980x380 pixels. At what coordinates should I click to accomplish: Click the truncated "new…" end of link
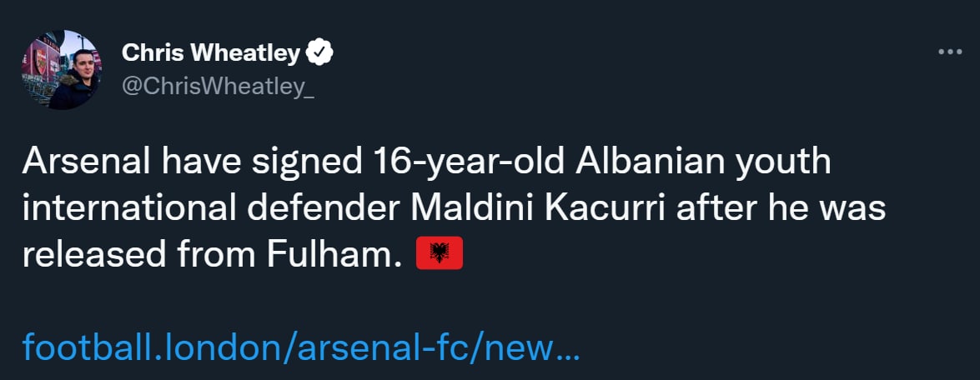tap(542, 347)
